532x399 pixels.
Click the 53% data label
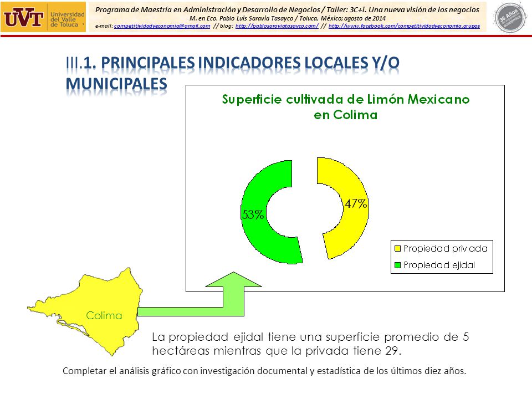coord(253,215)
